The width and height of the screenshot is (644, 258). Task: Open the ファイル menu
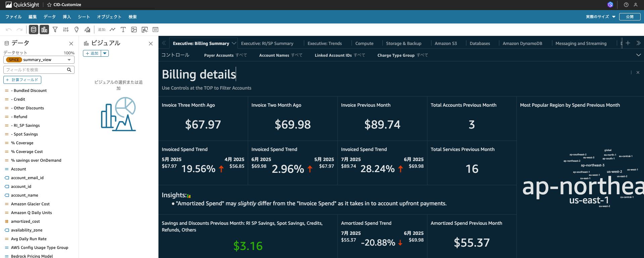click(13, 17)
